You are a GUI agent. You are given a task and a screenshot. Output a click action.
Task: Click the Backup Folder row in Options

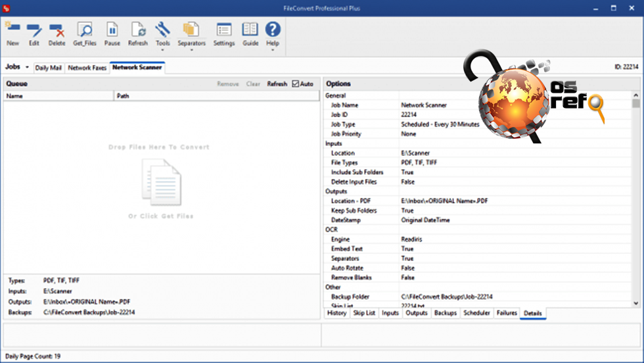point(478,297)
